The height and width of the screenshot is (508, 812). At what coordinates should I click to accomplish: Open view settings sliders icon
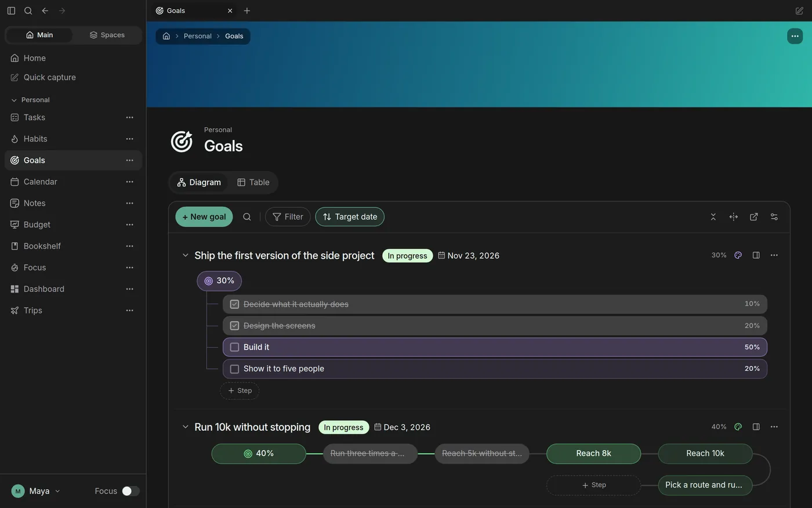tap(774, 217)
